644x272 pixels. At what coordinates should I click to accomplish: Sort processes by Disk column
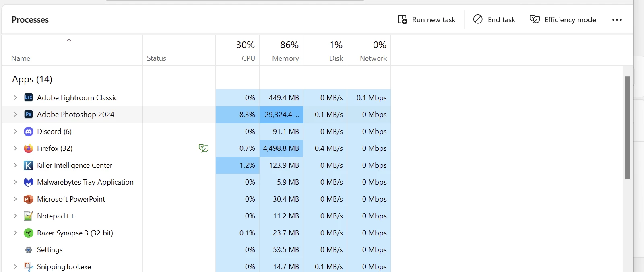tap(325, 50)
